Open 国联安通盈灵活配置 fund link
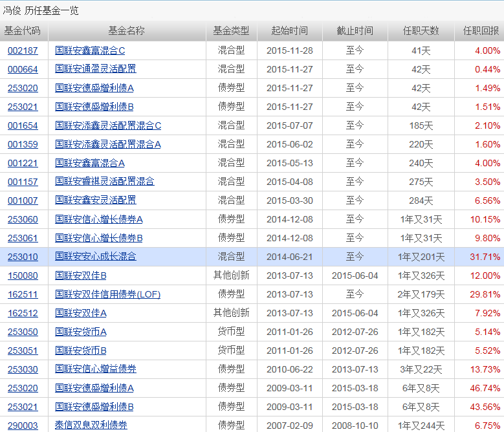 96,69
